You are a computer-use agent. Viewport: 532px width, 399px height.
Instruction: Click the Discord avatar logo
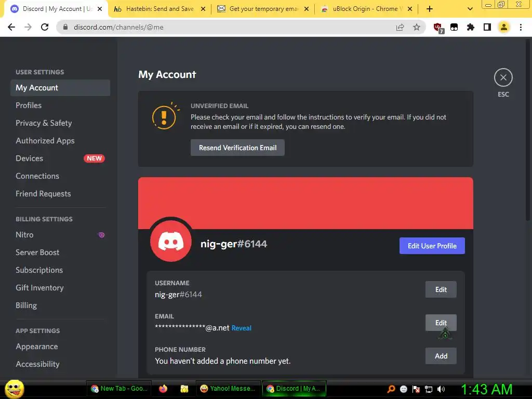(x=170, y=241)
